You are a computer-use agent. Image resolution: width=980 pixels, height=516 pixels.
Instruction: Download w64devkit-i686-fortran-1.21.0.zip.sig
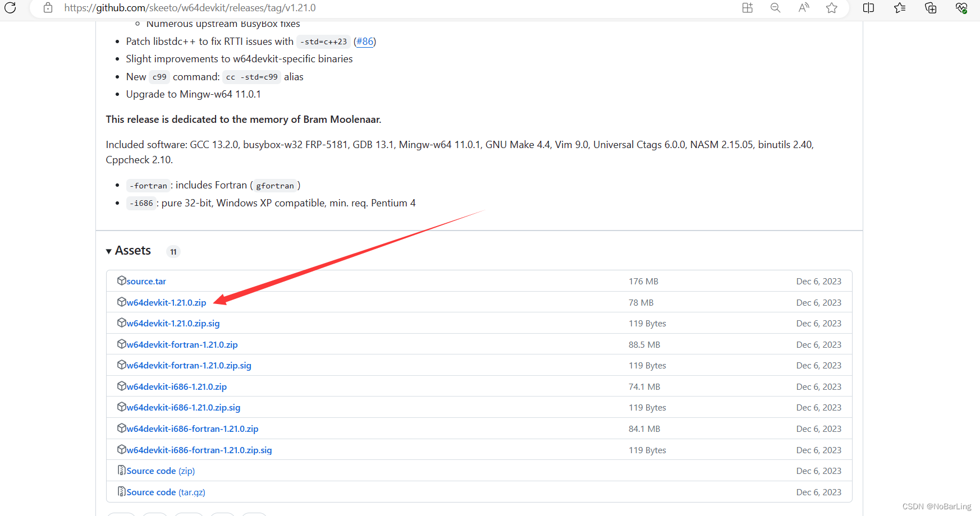coord(199,450)
